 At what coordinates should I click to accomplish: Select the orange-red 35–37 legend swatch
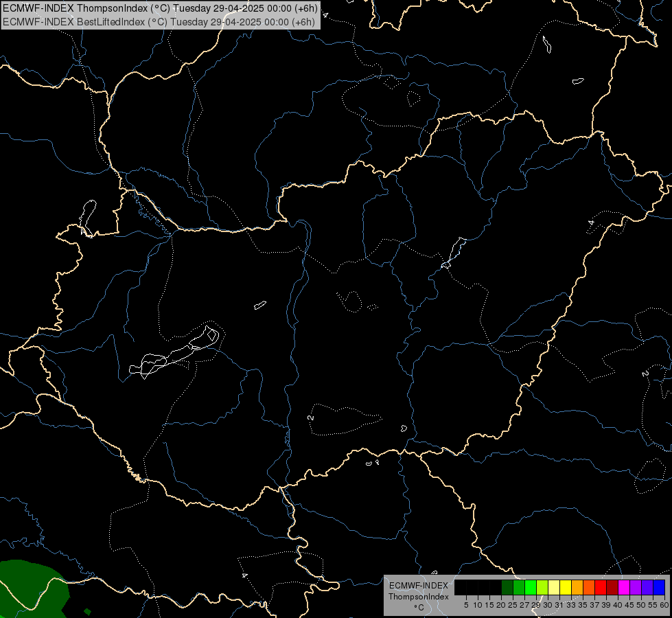pos(589,588)
